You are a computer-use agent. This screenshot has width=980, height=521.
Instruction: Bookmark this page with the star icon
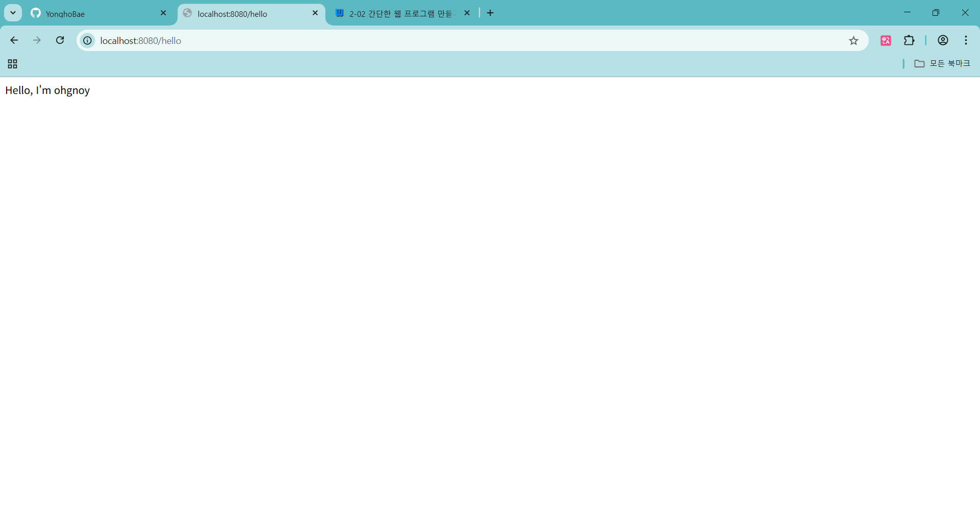tap(853, 41)
